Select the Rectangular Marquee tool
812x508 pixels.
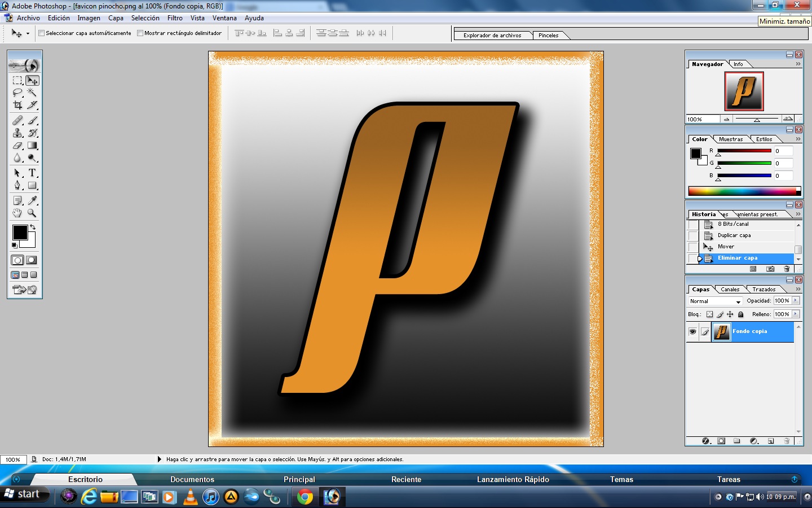click(x=17, y=81)
